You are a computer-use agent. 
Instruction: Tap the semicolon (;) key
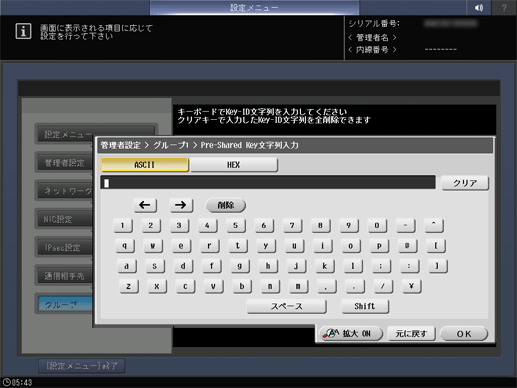tap(381, 266)
